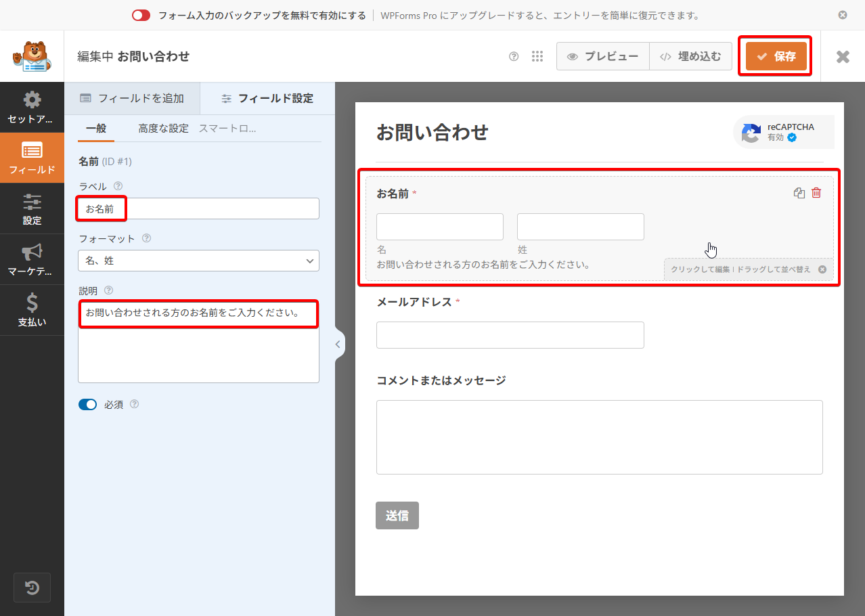Image resolution: width=865 pixels, height=616 pixels.
Task: Click the 埋め込む embed button
Action: [x=690, y=57]
